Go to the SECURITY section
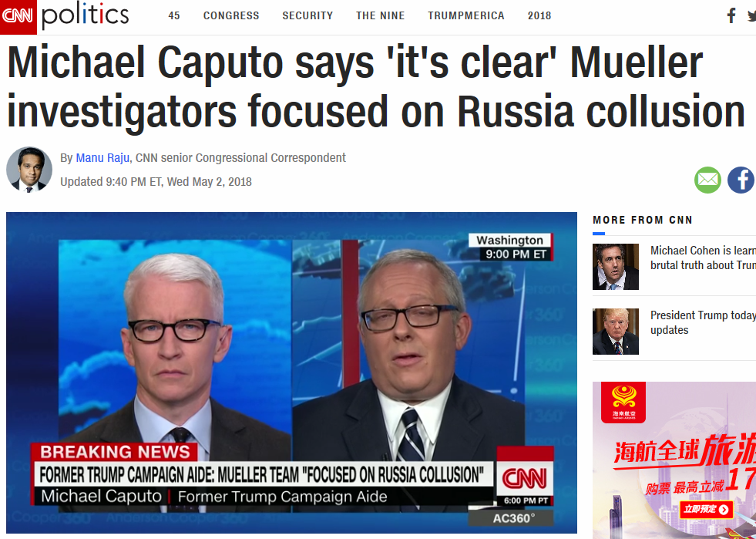This screenshot has width=756, height=539. (307, 16)
